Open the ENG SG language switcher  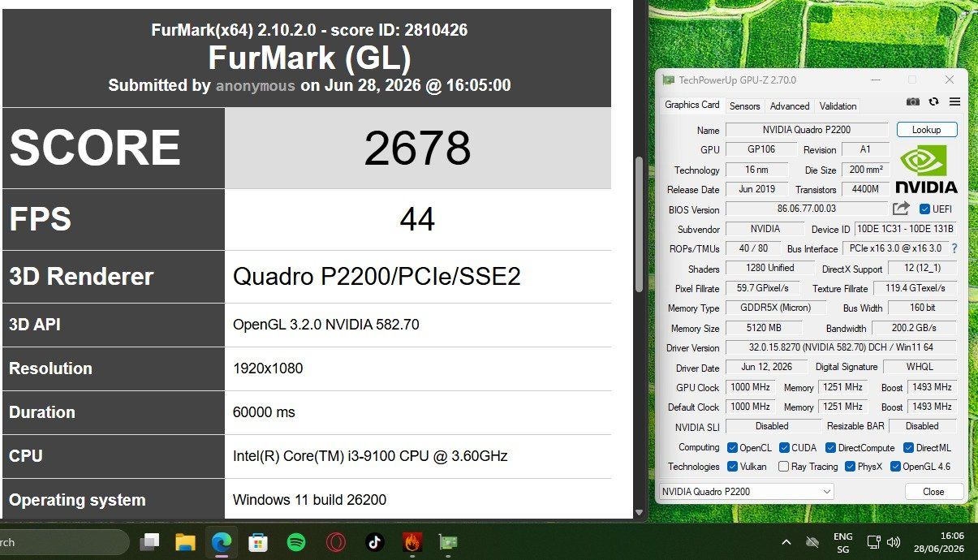pyautogui.click(x=843, y=542)
